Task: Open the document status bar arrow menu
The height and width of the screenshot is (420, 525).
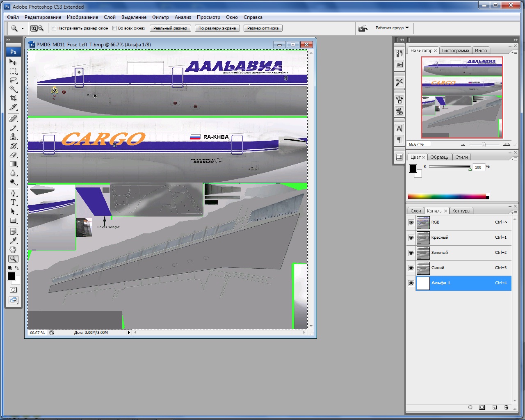Action: tap(129, 333)
